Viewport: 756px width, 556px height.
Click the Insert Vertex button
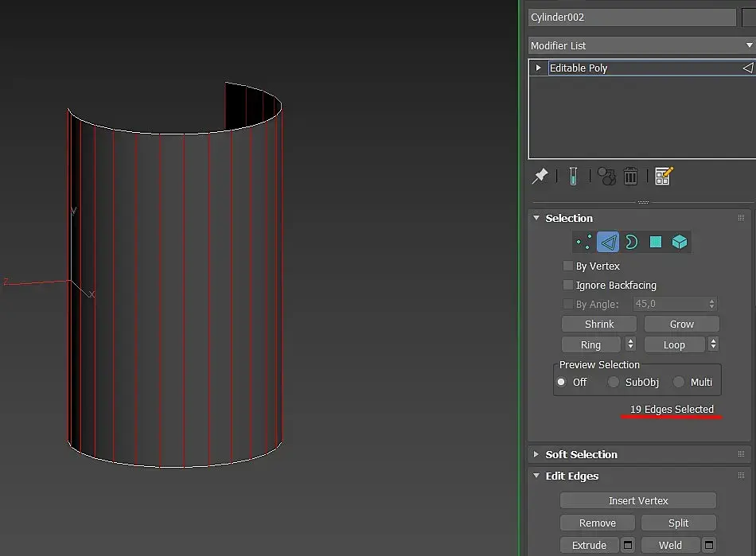638,500
